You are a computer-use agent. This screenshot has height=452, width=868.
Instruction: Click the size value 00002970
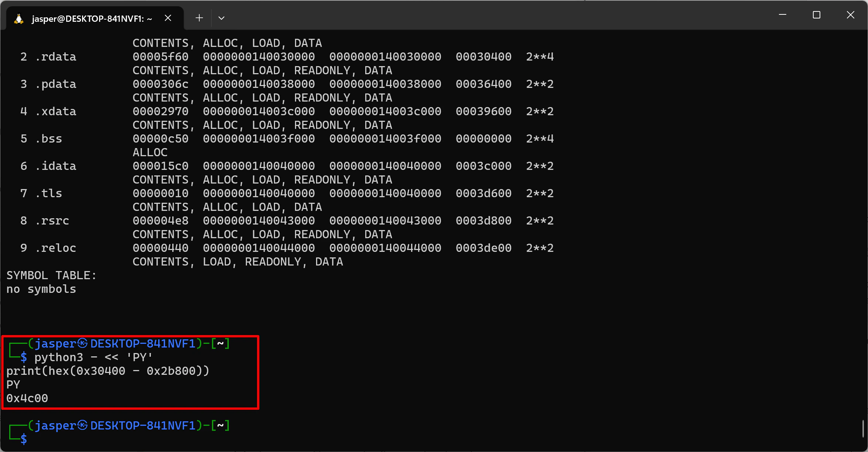[x=161, y=112]
